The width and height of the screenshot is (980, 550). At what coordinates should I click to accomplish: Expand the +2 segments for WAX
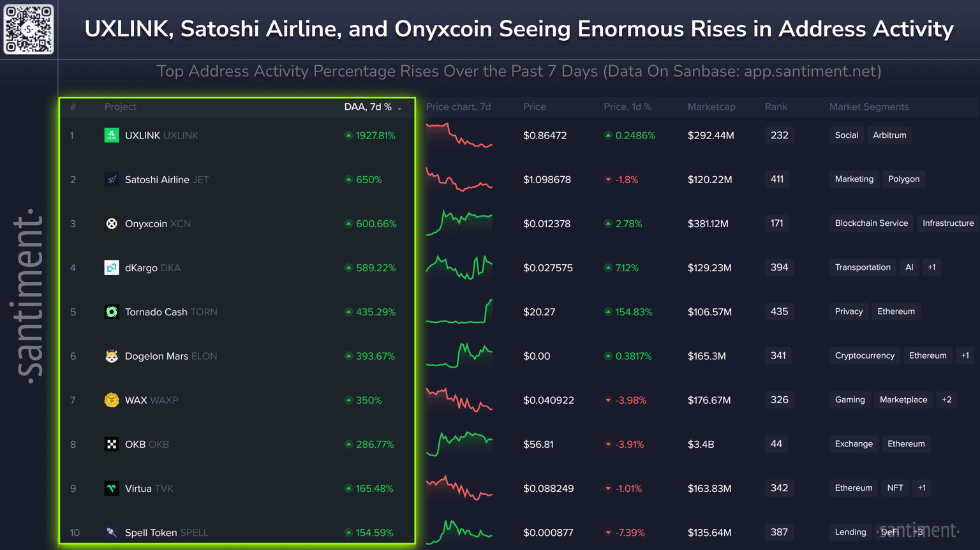[x=947, y=400]
